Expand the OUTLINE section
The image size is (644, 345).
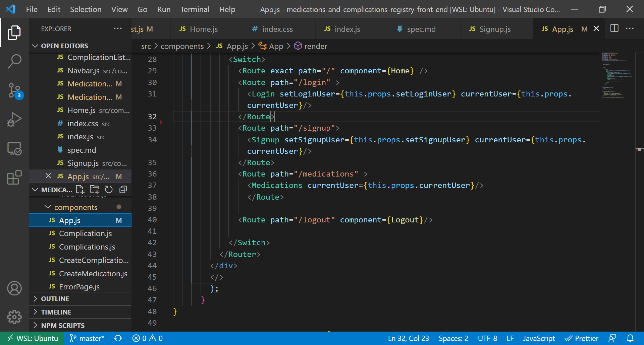tap(55, 299)
